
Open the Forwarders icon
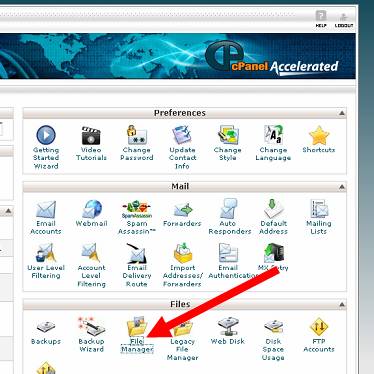click(x=182, y=210)
